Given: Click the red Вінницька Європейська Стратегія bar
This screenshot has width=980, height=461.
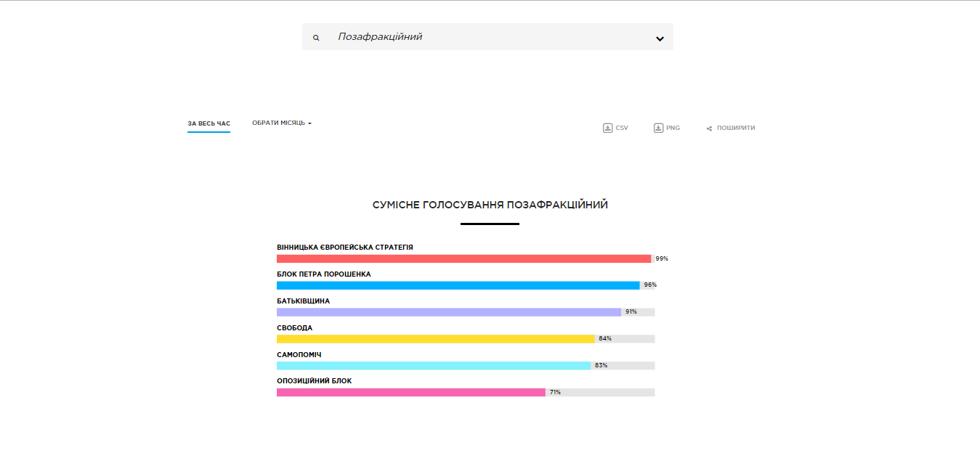Looking at the screenshot, I should (x=463, y=258).
